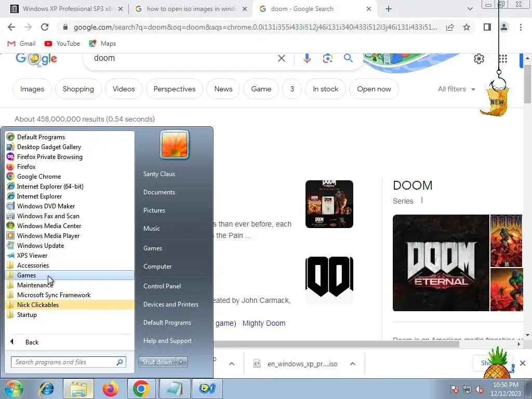
Task: Launch Internet Explorer from taskbar
Action: pyautogui.click(x=46, y=389)
